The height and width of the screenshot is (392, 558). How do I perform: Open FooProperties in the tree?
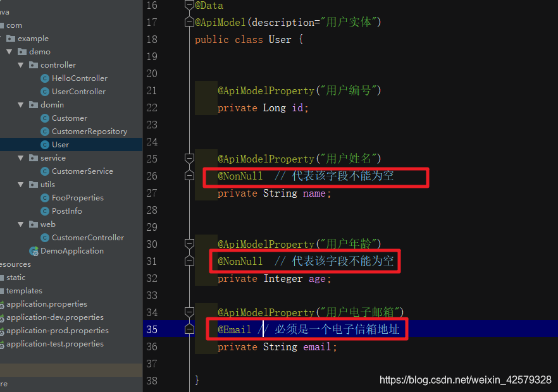pos(78,198)
